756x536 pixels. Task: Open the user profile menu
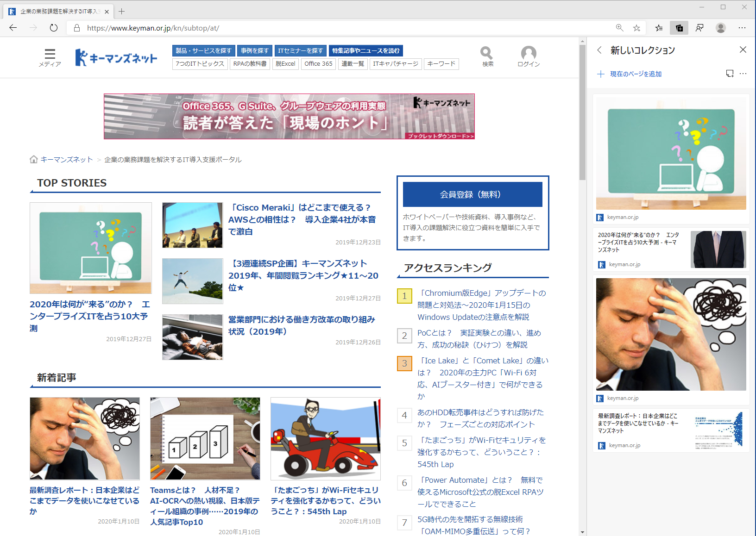(x=720, y=28)
